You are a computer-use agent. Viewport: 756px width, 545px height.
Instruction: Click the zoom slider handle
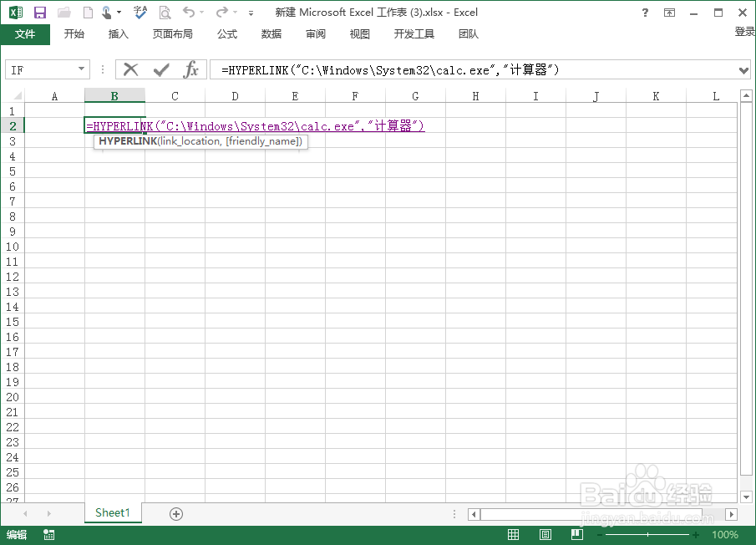[x=647, y=535]
